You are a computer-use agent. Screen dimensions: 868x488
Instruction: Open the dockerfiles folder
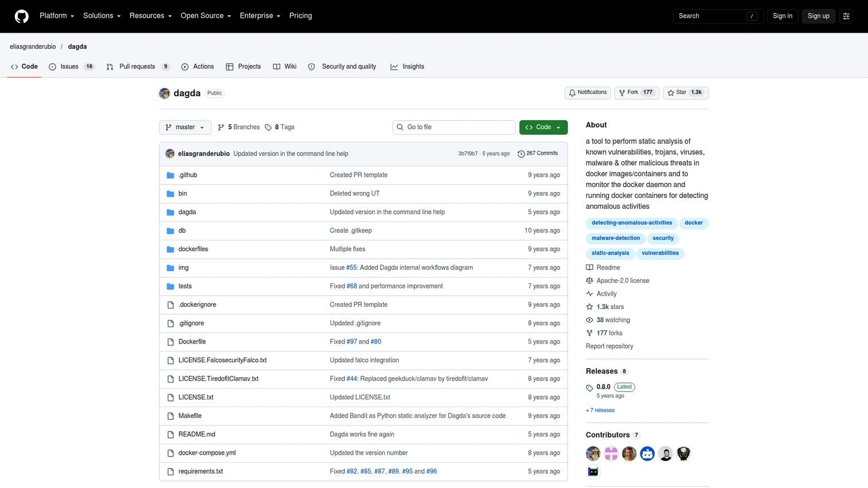193,249
